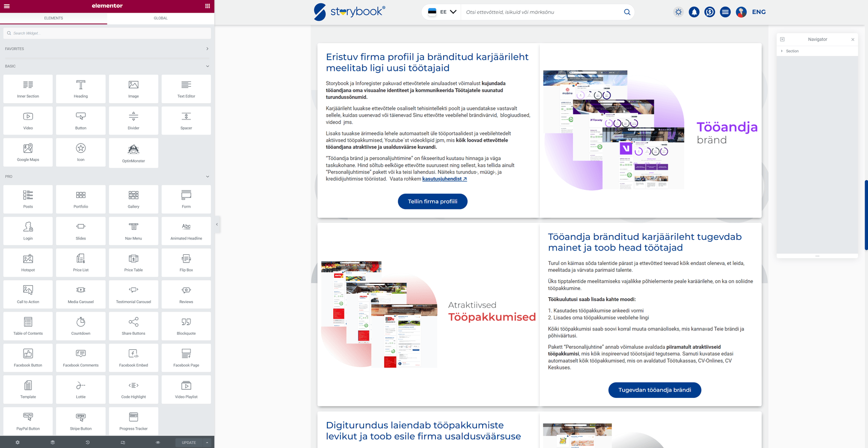Open the kasutusjuhendist link

pos(444,179)
